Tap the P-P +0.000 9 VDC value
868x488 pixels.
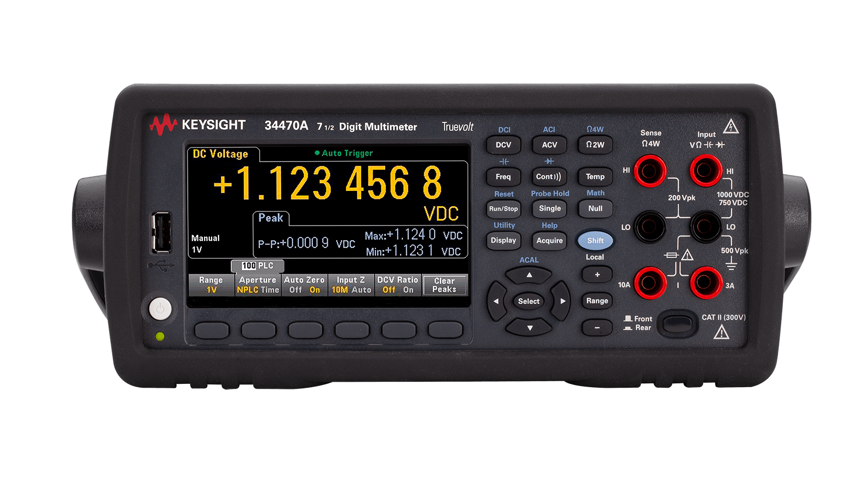click(x=307, y=243)
